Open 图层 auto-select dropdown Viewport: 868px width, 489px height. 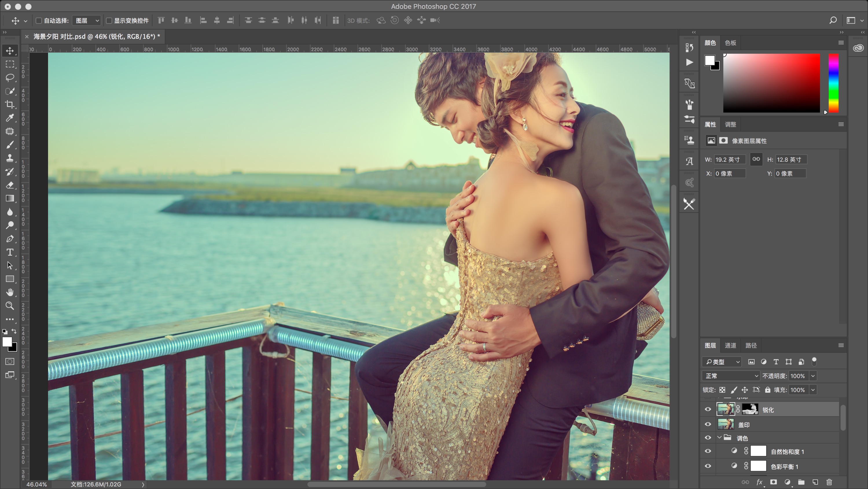click(x=87, y=21)
